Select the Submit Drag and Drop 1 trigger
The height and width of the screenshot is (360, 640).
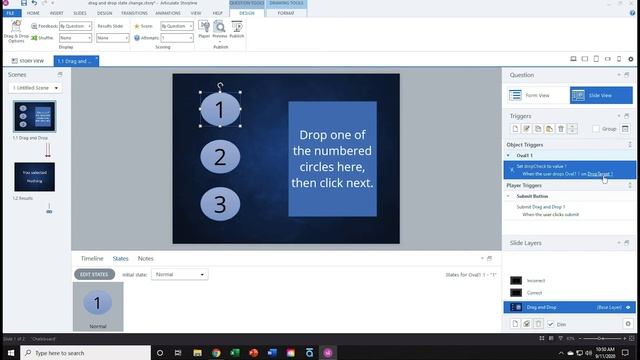pyautogui.click(x=569, y=211)
